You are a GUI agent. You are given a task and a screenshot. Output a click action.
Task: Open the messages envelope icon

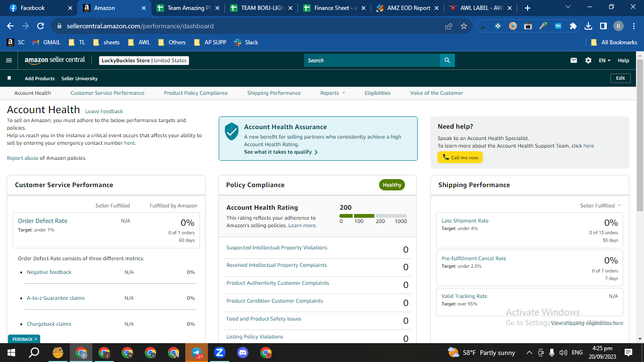coord(574,60)
